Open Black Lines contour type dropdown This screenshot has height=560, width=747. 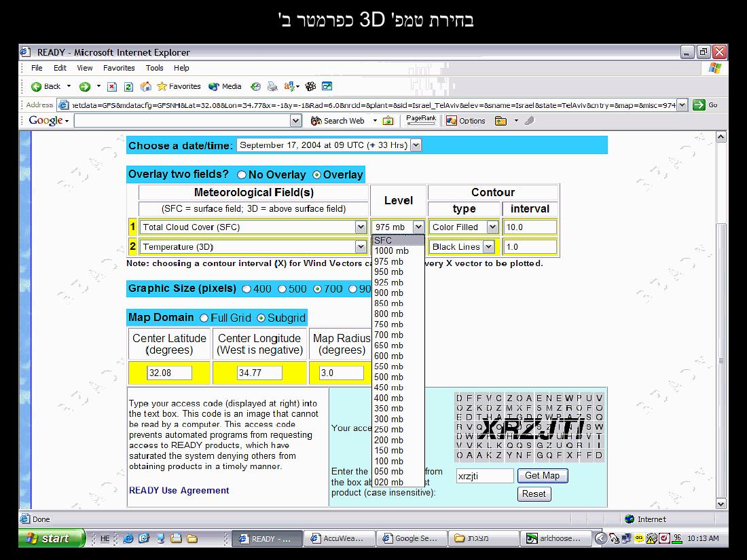488,246
